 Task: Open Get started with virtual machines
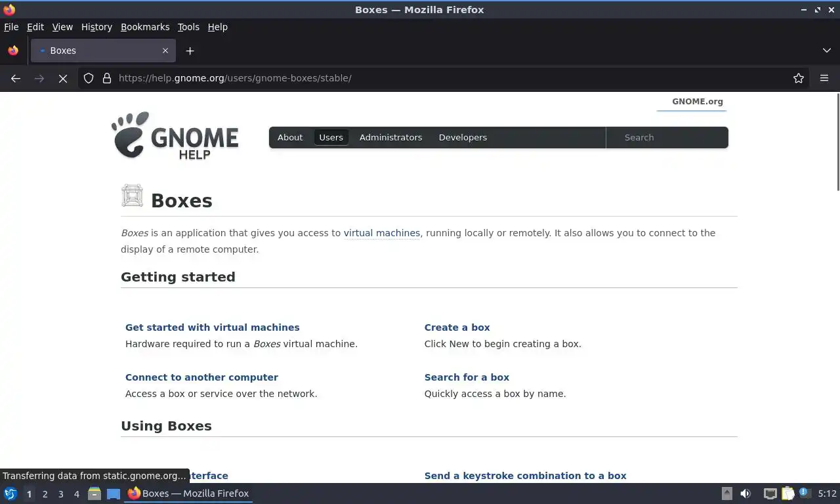point(213,327)
